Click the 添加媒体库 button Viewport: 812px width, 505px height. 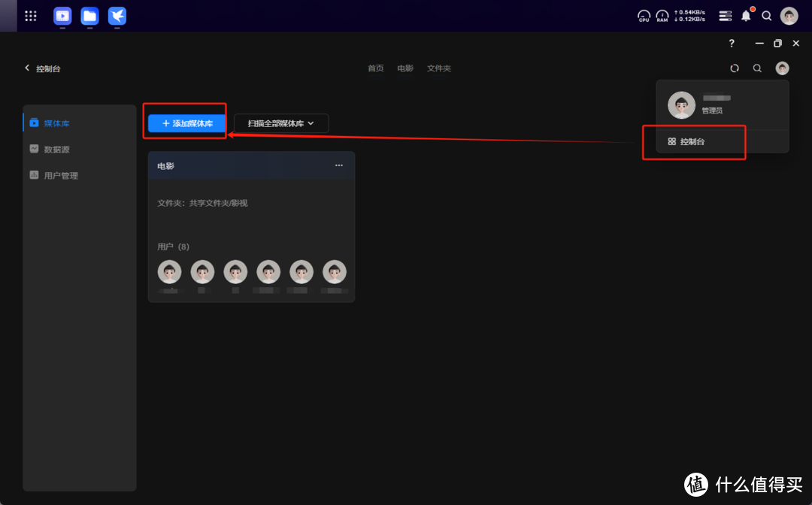click(x=184, y=122)
